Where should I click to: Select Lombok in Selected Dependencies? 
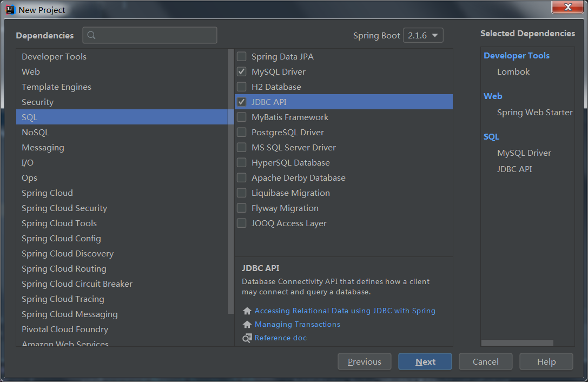[x=513, y=71]
